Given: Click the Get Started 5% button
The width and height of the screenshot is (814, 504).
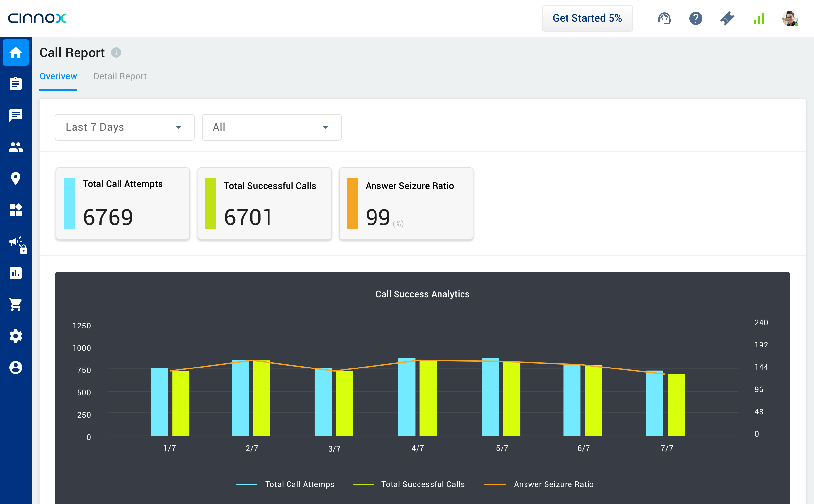Looking at the screenshot, I should point(587,18).
